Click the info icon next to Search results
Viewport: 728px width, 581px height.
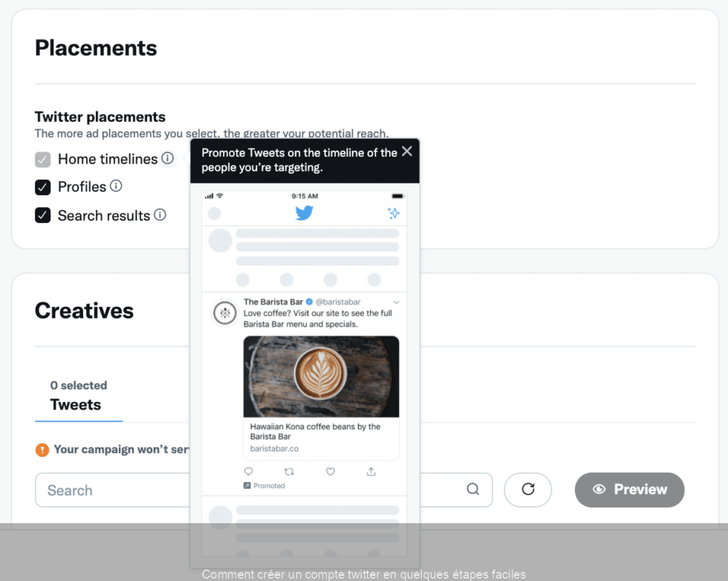(159, 215)
